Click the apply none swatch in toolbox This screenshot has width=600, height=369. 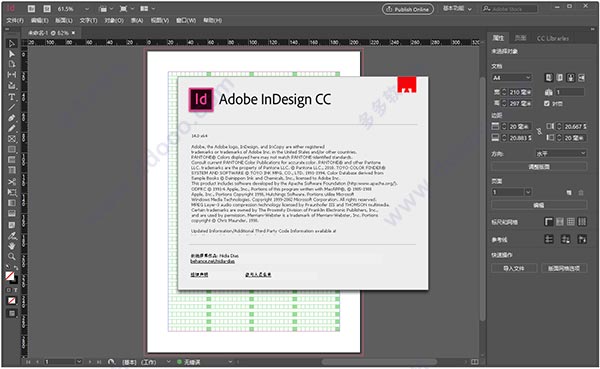pos(11,300)
